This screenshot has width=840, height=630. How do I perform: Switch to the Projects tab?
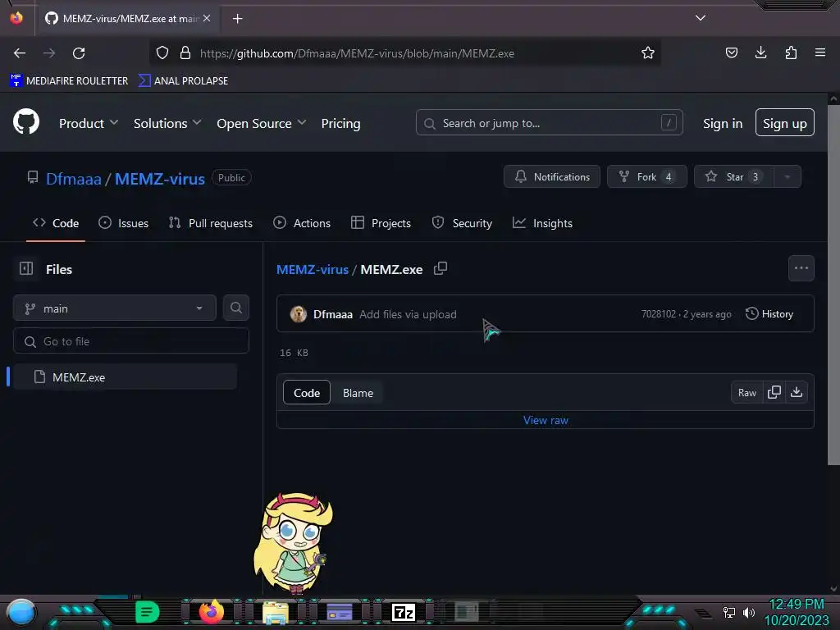click(x=381, y=223)
